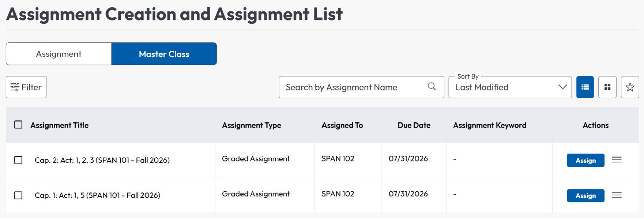The width and height of the screenshot is (644, 218).
Task: Open Sort By Last Modified dropdown
Action: pos(510,87)
